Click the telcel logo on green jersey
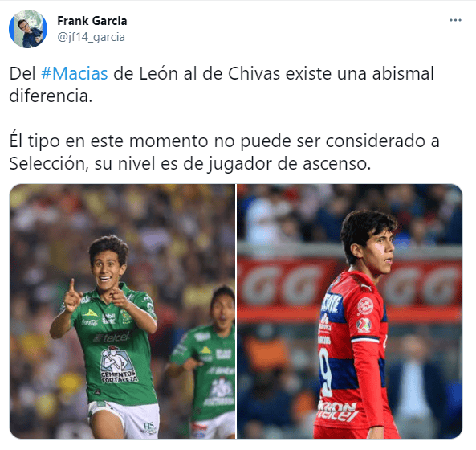 [x=112, y=337]
